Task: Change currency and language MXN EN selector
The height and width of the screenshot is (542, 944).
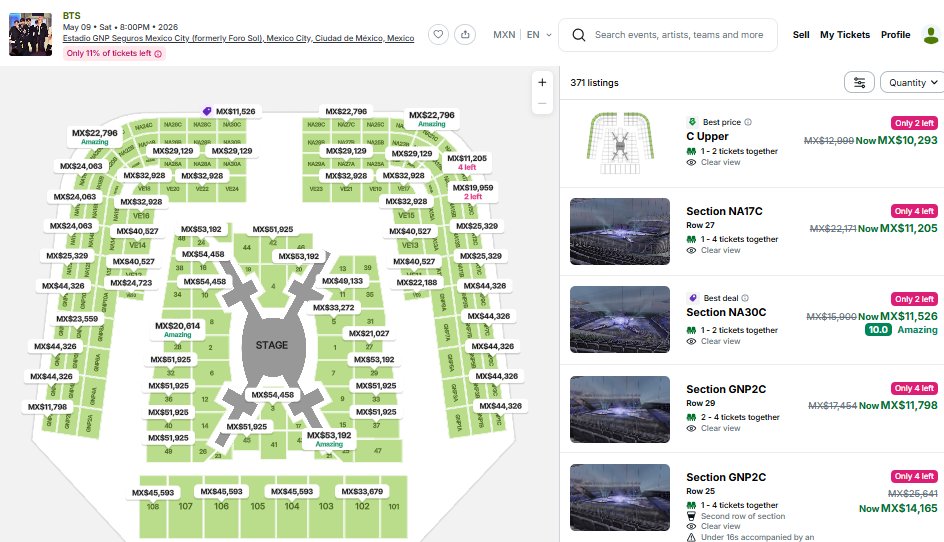Action: pyautogui.click(x=522, y=35)
